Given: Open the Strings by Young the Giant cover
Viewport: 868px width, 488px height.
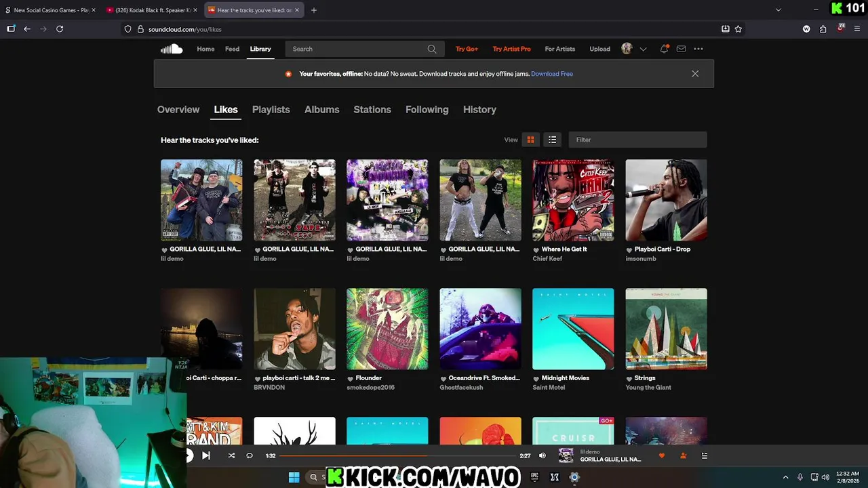Looking at the screenshot, I should [666, 329].
